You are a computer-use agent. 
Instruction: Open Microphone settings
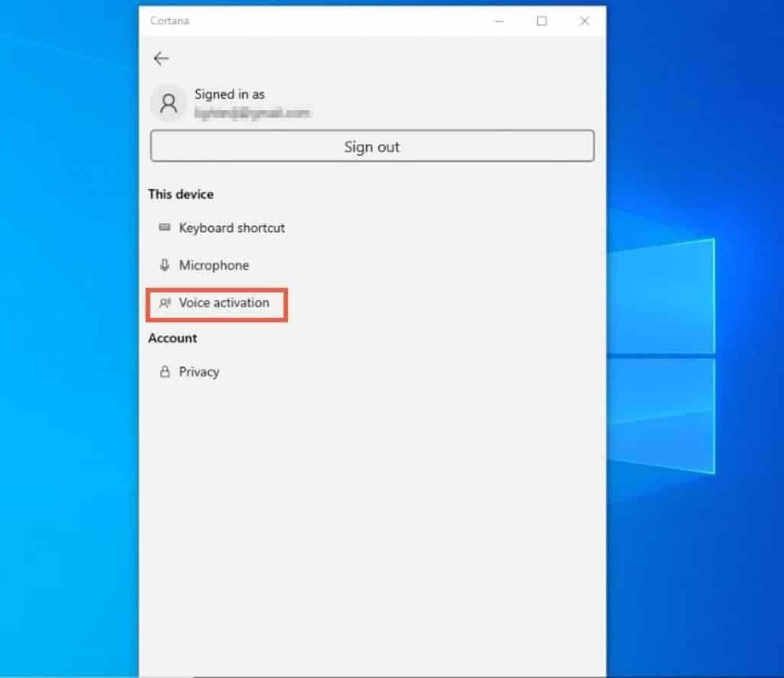coord(214,266)
